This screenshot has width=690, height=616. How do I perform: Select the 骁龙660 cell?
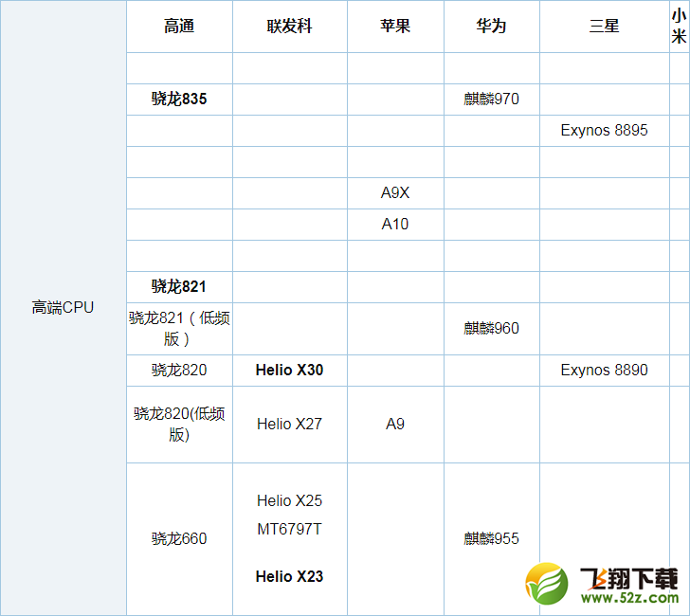tap(179, 538)
